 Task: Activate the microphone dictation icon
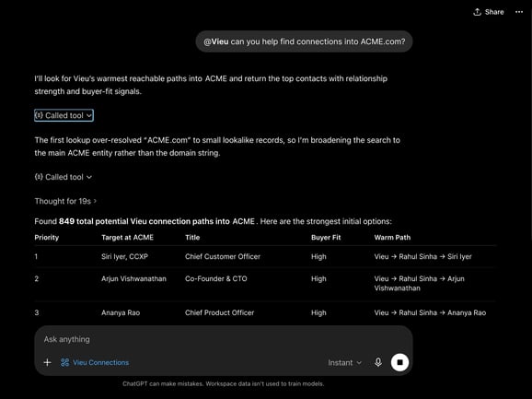[x=378, y=362]
